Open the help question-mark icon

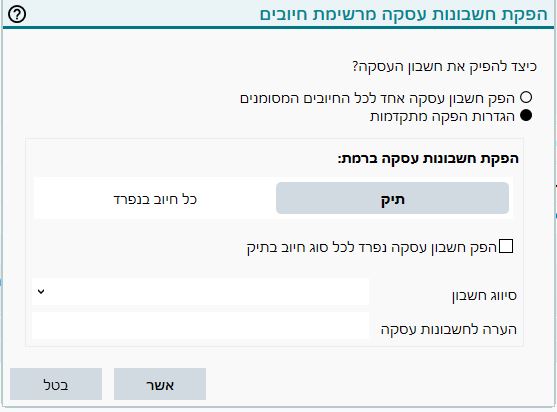(17, 15)
